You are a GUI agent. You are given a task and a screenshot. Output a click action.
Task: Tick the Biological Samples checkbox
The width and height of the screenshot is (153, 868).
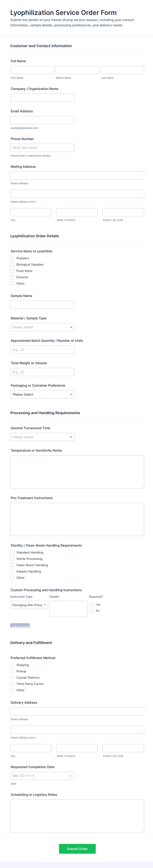[13, 265]
